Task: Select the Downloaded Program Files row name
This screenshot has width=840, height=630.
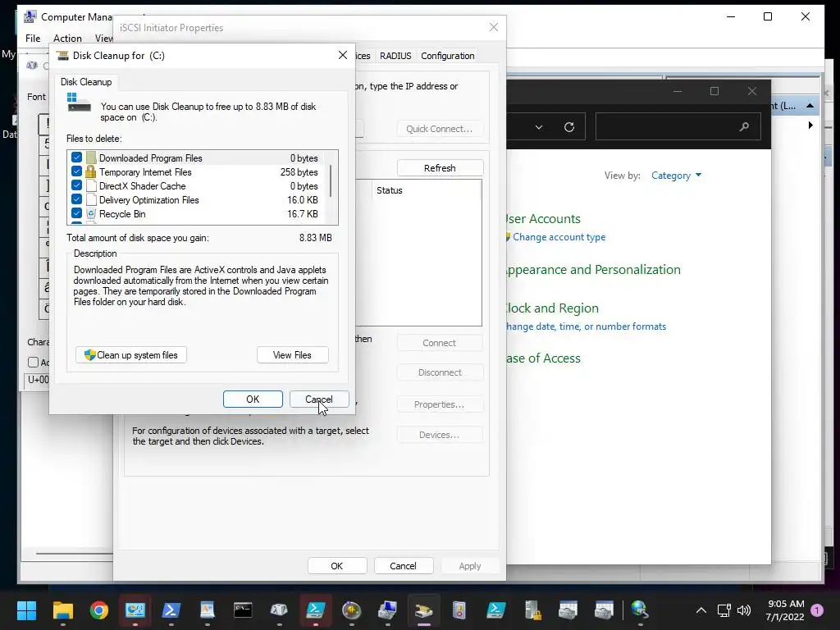Action: tap(151, 158)
